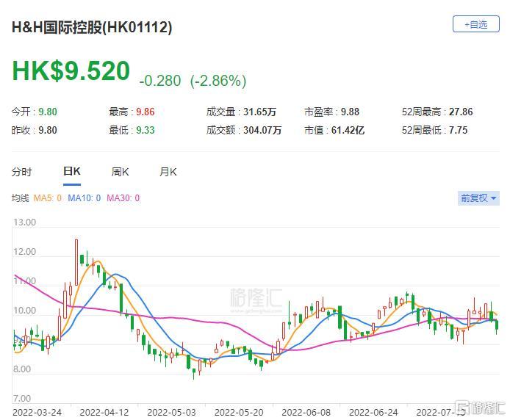Click 最低 value 9.33
Screen dimensions: 510x420
pyautogui.click(x=146, y=131)
